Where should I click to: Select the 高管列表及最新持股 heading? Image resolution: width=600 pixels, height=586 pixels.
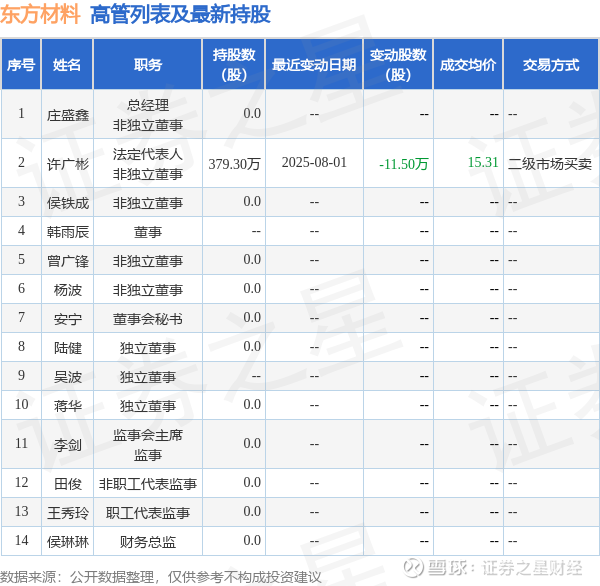click(x=180, y=15)
